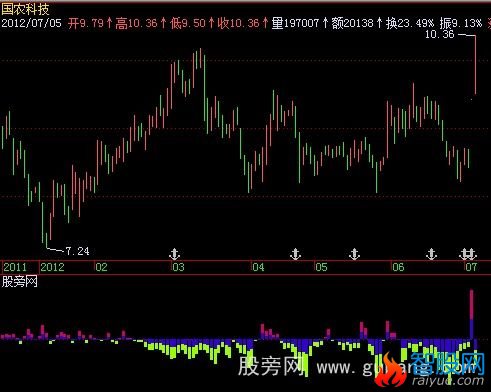Jump to 2011 on the time axis
Image resolution: width=491 pixels, height=392 pixels.
[15, 267]
